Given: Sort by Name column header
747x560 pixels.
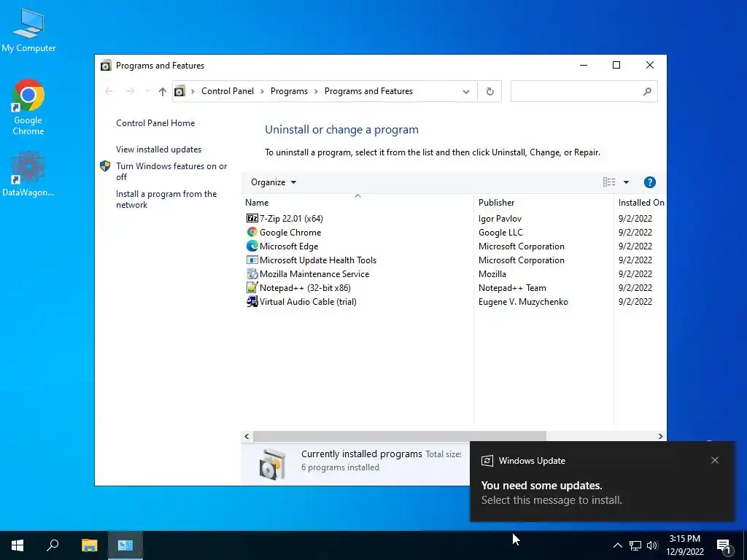Looking at the screenshot, I should (357, 203).
